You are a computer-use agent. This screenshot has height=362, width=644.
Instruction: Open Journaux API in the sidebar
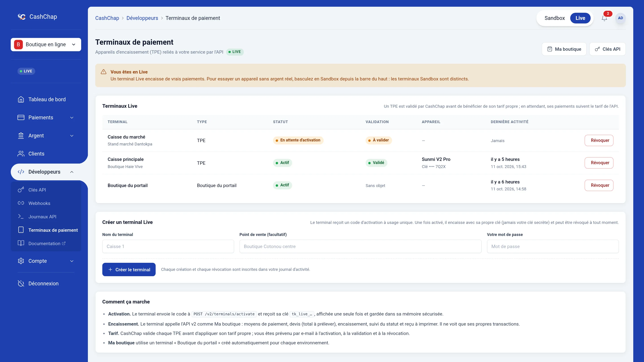46,217
